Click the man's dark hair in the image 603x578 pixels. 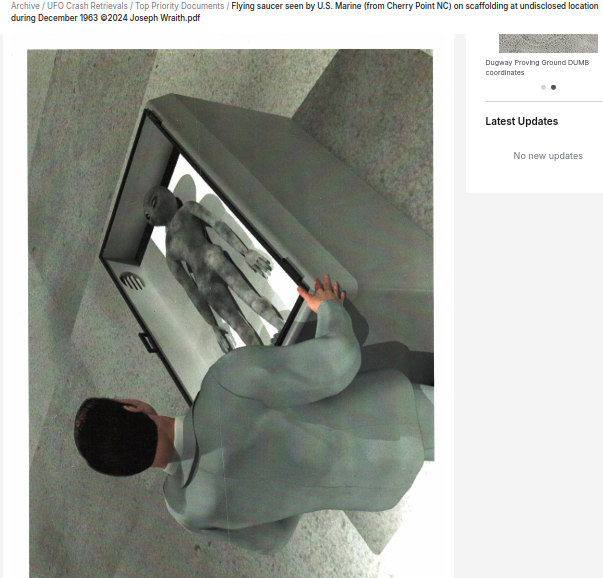tap(113, 435)
